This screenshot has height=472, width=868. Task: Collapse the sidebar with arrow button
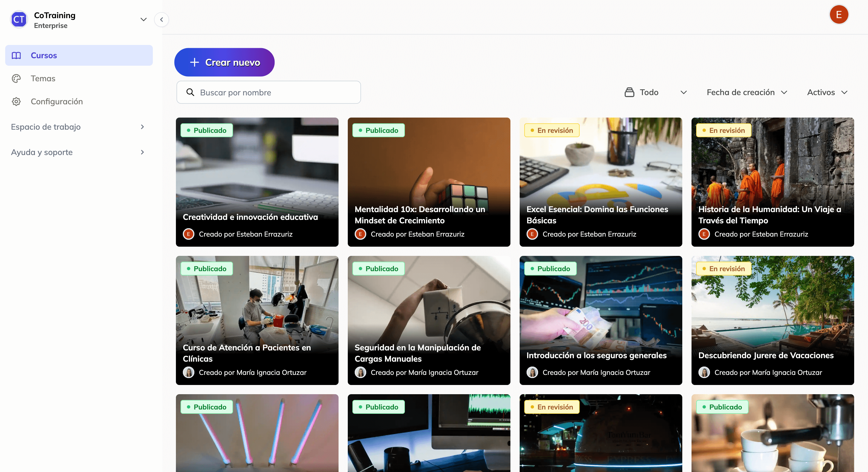coord(161,20)
